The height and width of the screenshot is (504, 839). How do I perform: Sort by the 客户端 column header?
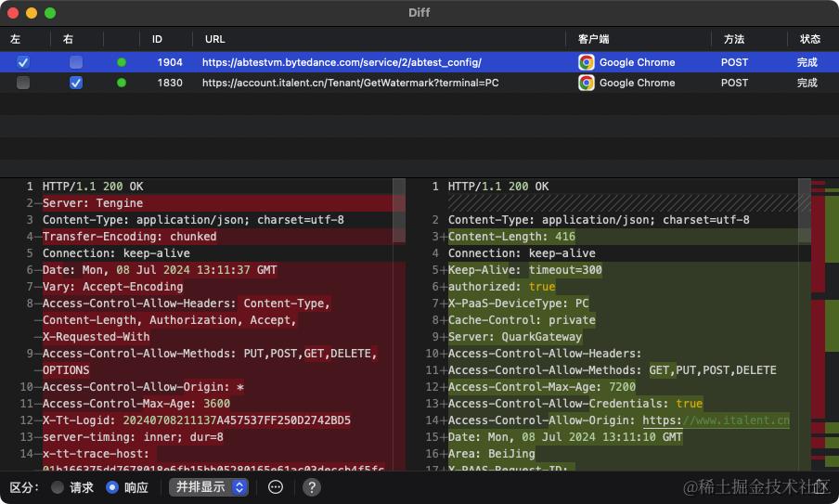click(593, 39)
